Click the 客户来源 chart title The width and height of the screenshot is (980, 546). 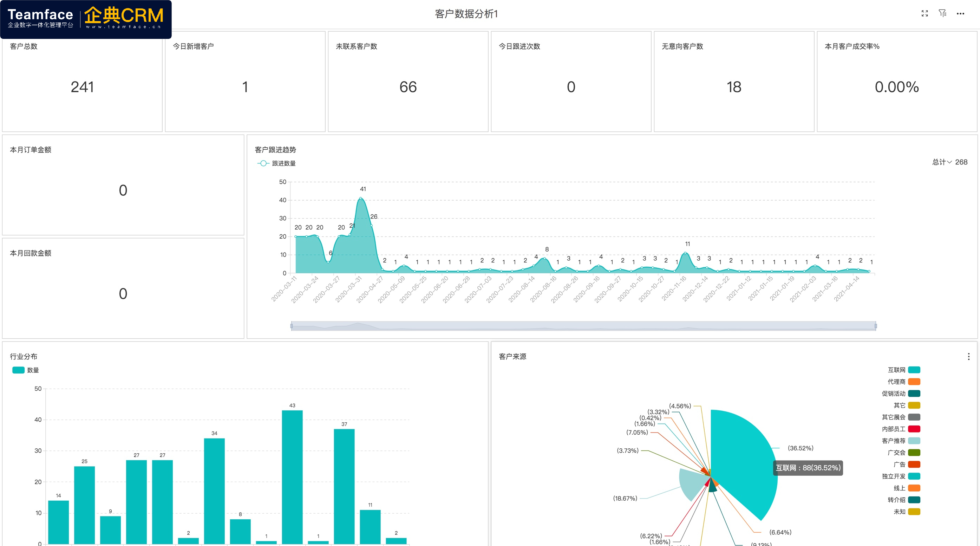pos(512,357)
